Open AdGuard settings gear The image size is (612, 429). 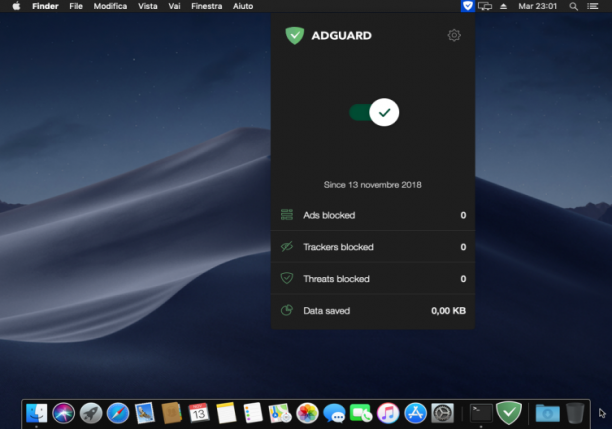(x=454, y=35)
